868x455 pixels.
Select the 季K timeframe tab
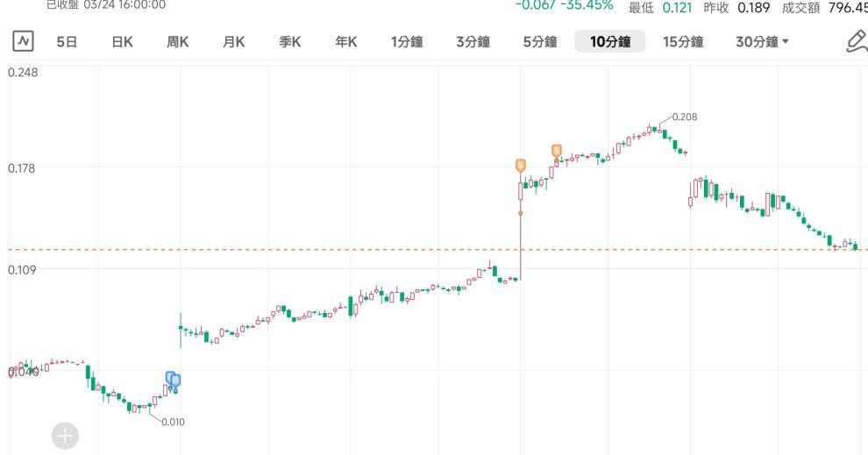pos(290,41)
